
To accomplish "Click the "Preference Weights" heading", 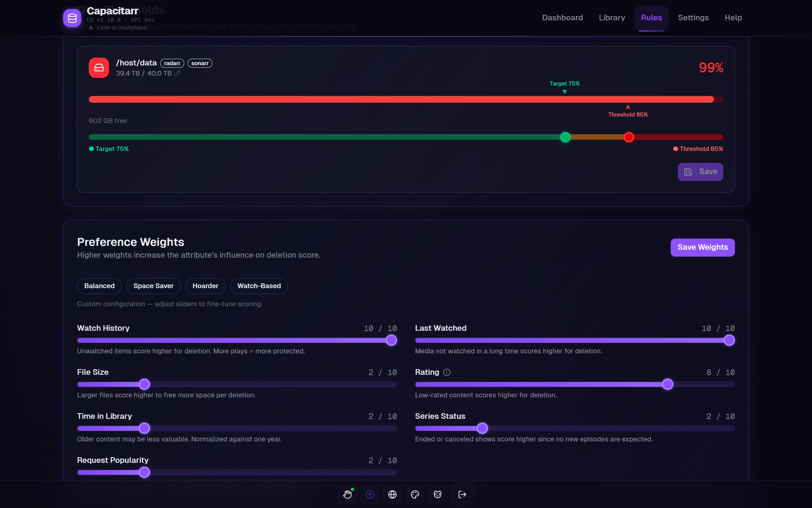I will pos(131,242).
